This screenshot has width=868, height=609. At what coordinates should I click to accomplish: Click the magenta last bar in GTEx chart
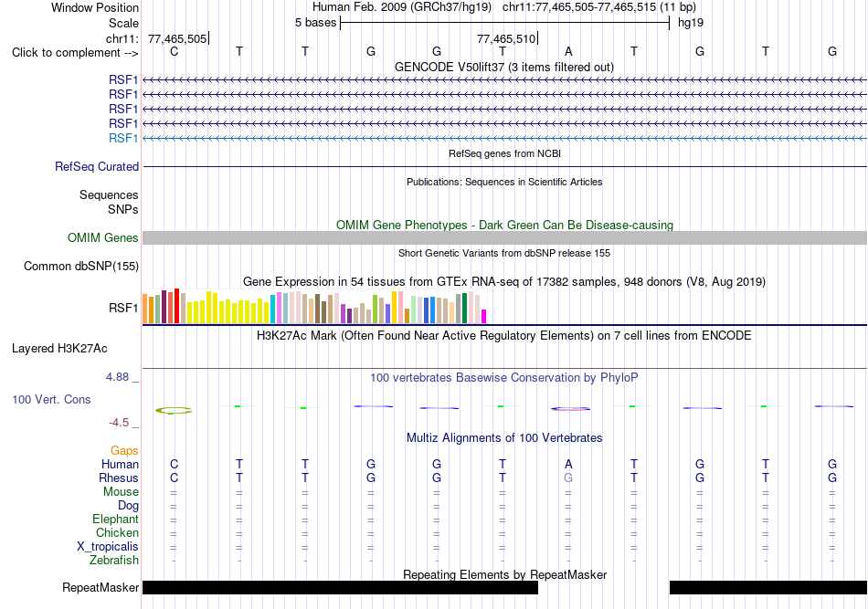(x=484, y=317)
